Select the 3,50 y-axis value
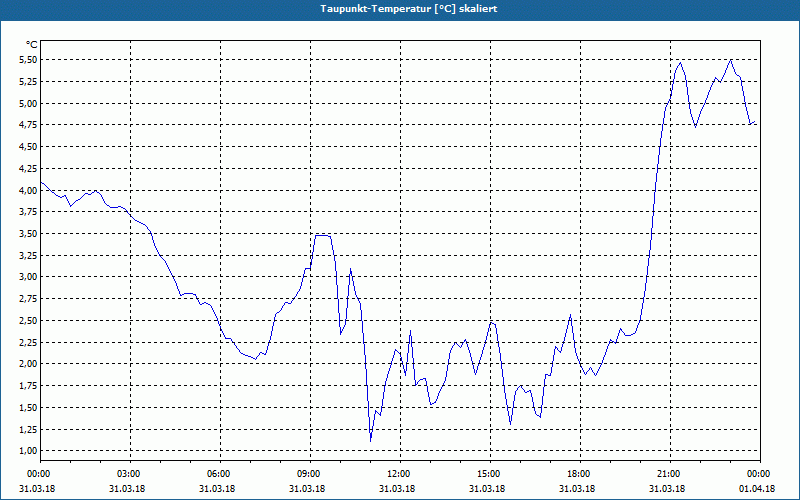This screenshot has width=800, height=500. (x=28, y=234)
